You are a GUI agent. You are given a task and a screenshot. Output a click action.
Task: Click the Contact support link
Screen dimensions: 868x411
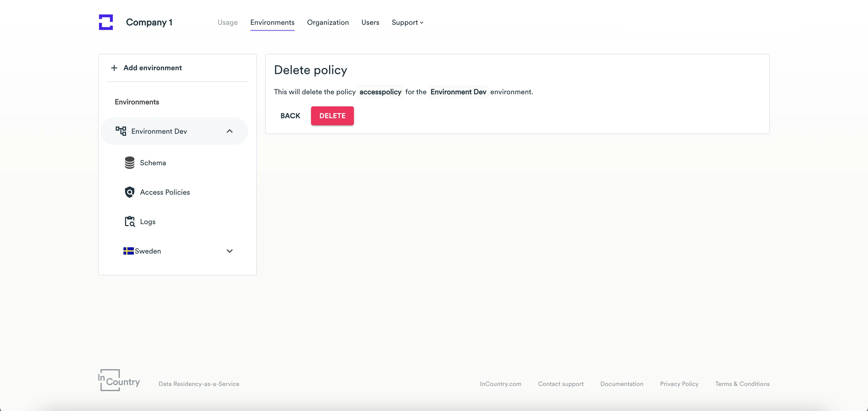click(561, 383)
